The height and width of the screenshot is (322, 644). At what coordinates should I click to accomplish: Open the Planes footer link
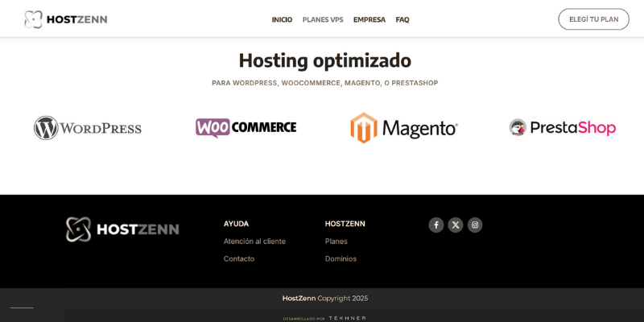(336, 242)
